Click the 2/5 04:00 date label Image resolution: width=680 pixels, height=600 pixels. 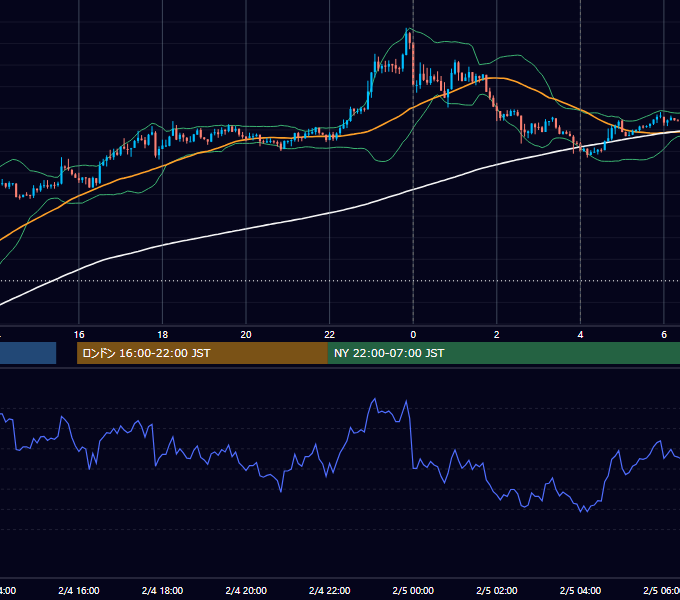pos(580,590)
